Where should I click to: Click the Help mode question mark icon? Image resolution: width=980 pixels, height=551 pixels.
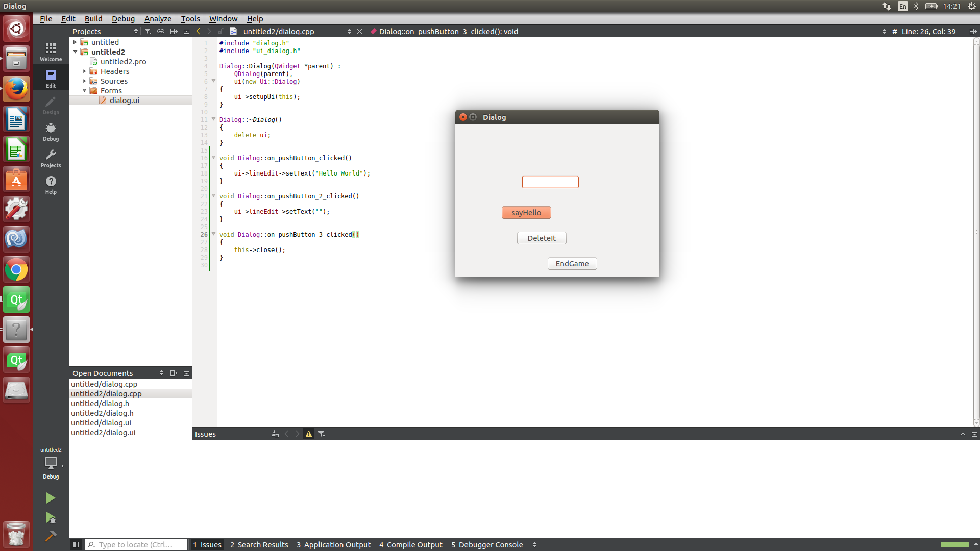click(x=51, y=184)
